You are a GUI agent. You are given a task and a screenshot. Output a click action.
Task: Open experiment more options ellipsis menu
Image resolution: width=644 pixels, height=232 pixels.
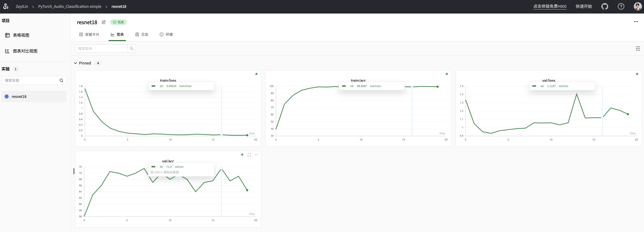(x=636, y=22)
